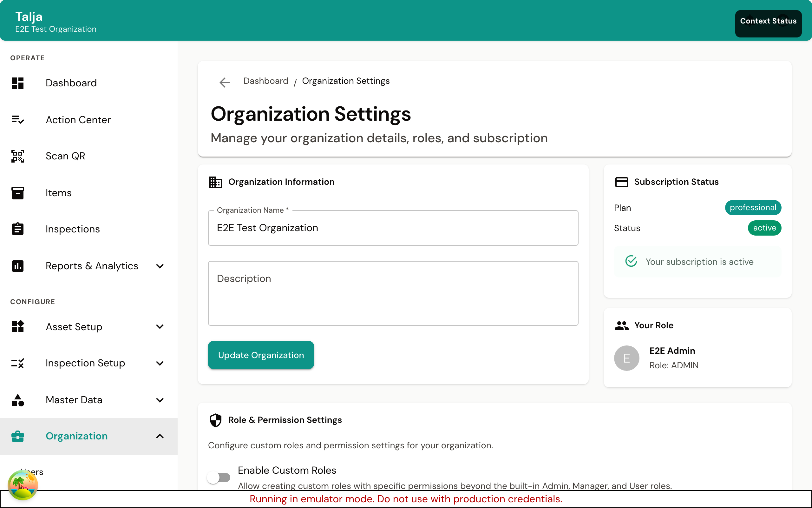812x508 pixels.
Task: Click into the Description text area
Action: click(x=393, y=293)
